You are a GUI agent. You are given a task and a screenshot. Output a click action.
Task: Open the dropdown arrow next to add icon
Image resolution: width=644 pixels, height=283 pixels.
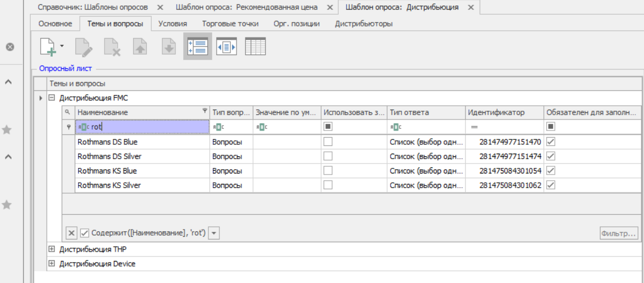pos(62,46)
